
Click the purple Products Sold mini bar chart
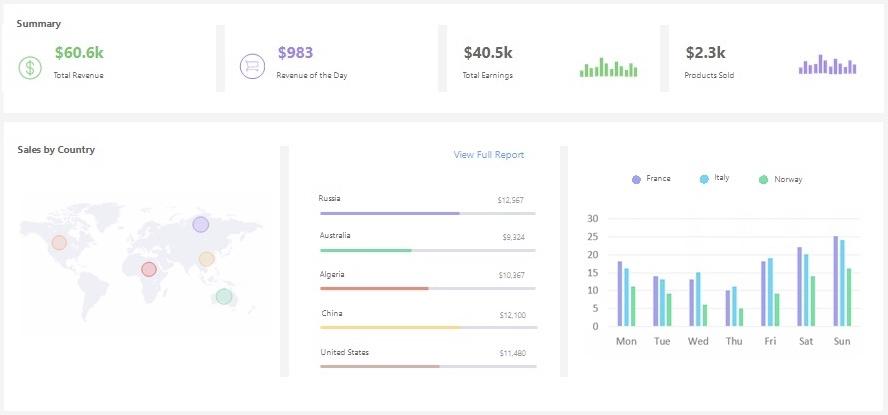coord(828,65)
